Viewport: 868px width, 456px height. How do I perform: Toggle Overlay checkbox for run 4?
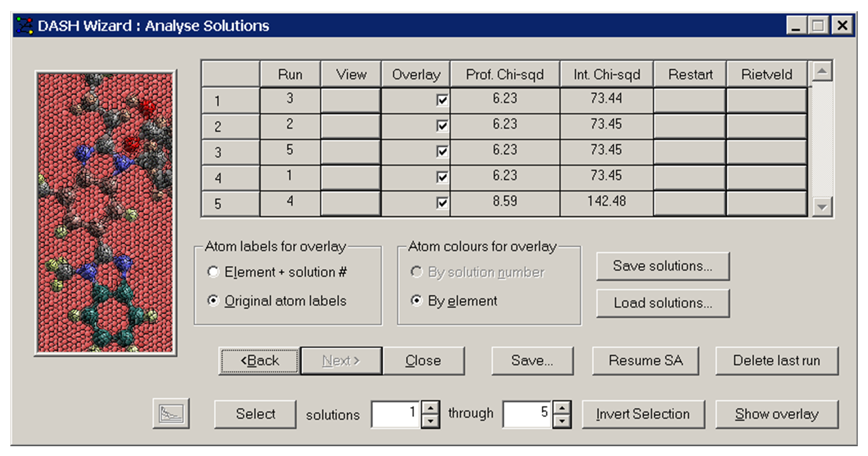tap(442, 203)
